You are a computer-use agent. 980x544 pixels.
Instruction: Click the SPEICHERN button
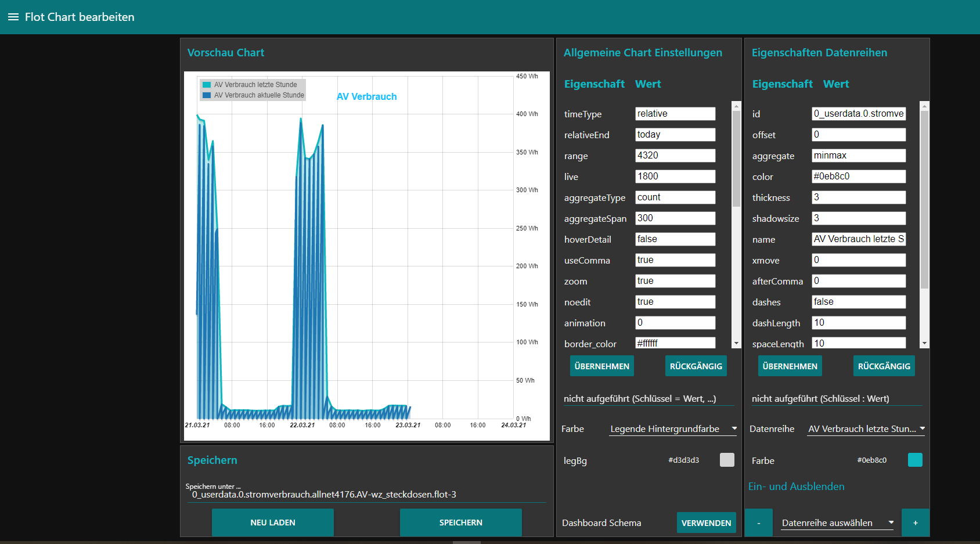coord(461,523)
